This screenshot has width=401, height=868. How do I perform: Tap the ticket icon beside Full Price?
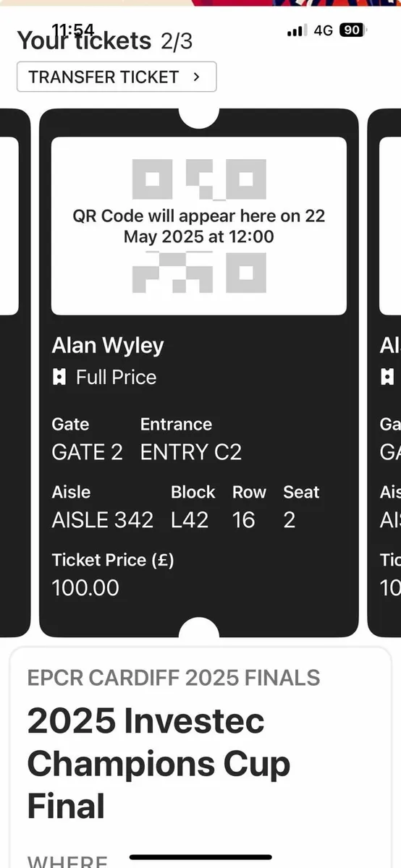[60, 378]
